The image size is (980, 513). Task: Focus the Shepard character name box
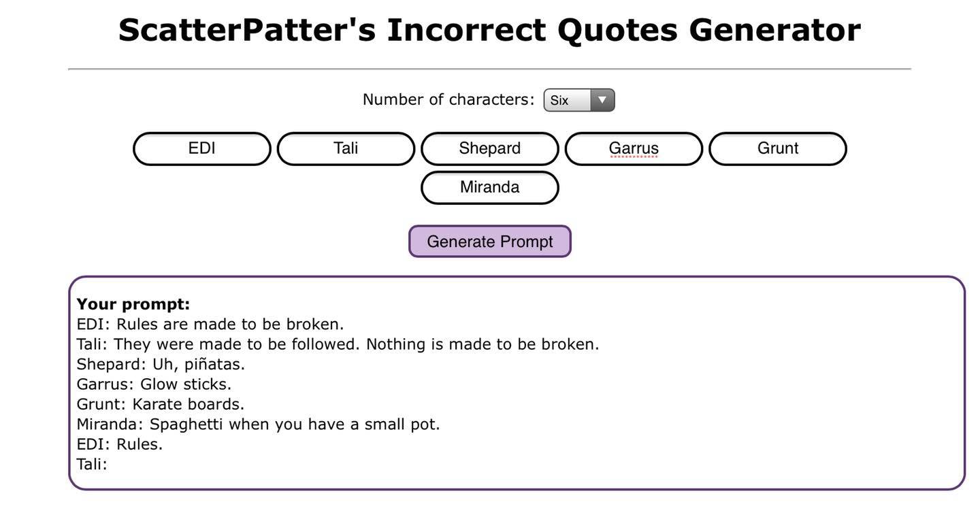pyautogui.click(x=490, y=148)
